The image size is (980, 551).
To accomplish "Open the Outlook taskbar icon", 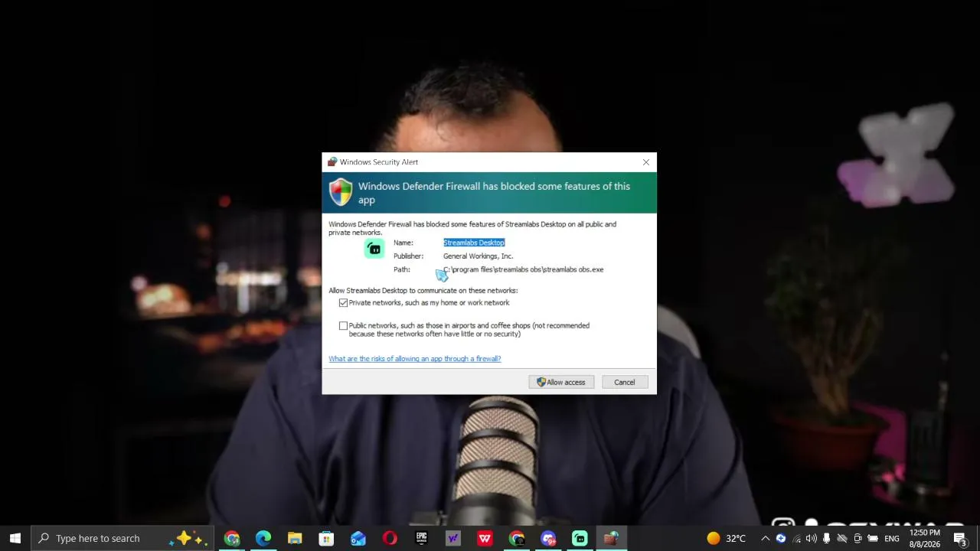I will pos(358,539).
